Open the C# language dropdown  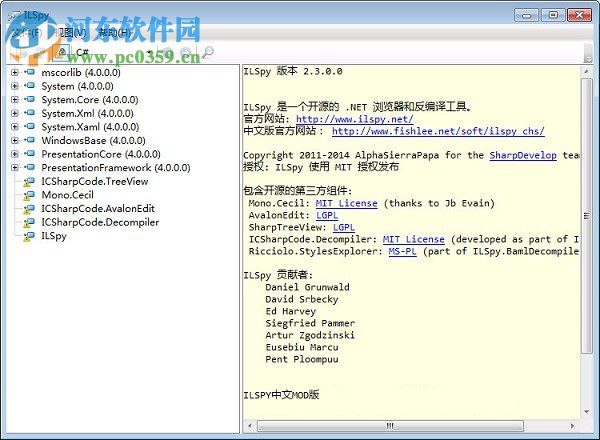point(114,52)
